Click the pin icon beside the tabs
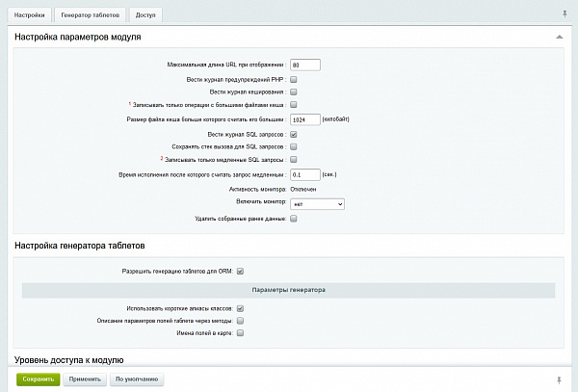578x392 pixels. click(x=564, y=14)
